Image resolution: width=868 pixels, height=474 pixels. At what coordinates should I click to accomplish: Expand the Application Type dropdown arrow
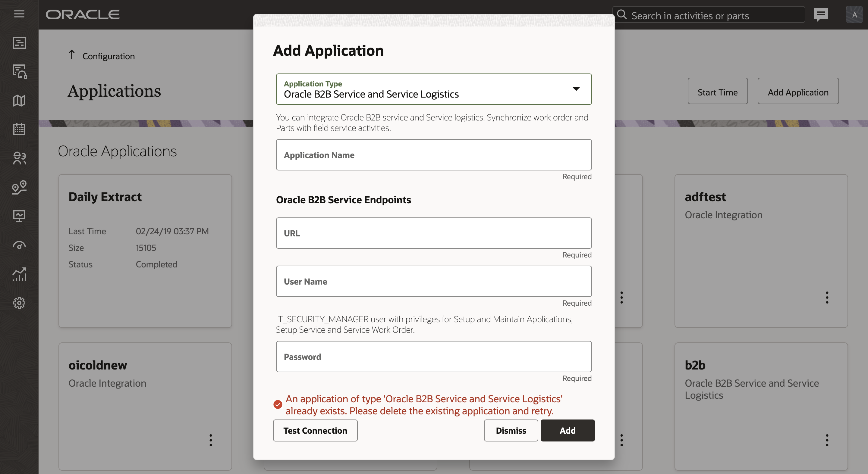click(x=576, y=89)
